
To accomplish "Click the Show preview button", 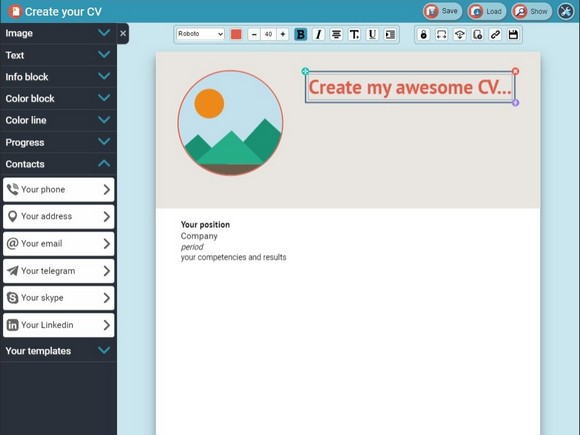I will pyautogui.click(x=532, y=11).
